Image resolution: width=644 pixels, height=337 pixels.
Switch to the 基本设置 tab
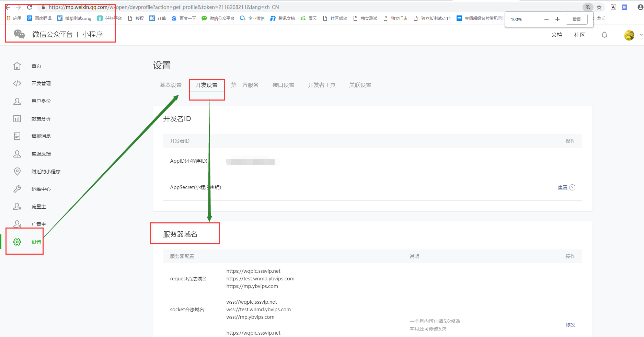pos(171,85)
